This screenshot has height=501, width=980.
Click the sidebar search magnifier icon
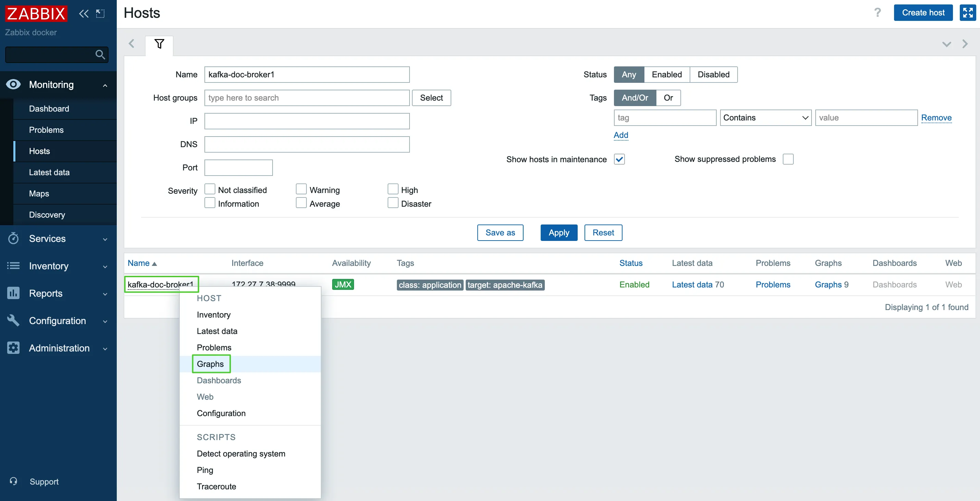pos(100,55)
